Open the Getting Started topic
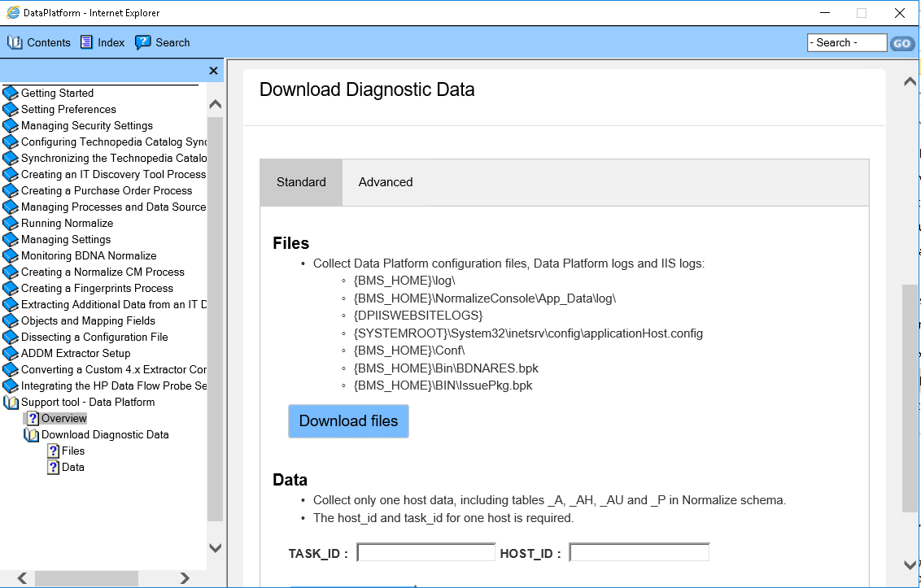 coord(57,93)
